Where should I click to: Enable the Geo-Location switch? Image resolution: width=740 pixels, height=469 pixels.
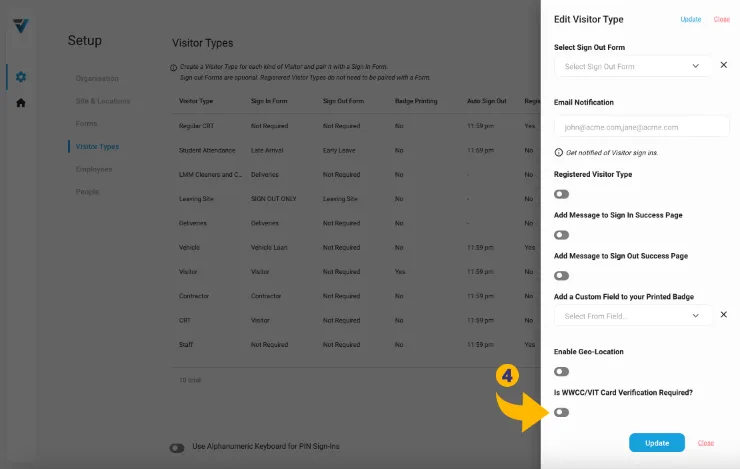pyautogui.click(x=562, y=371)
